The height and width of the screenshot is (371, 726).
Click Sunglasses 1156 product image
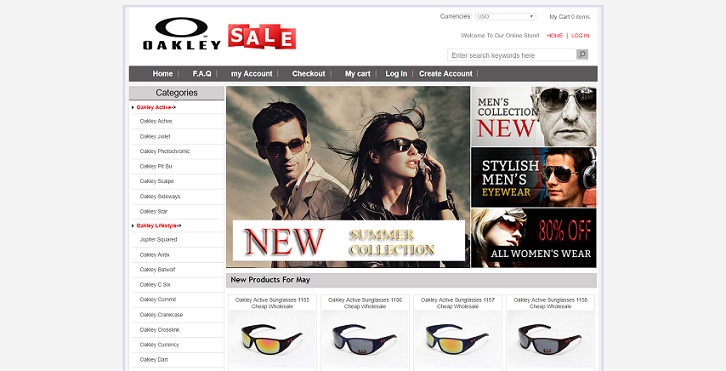coord(365,339)
